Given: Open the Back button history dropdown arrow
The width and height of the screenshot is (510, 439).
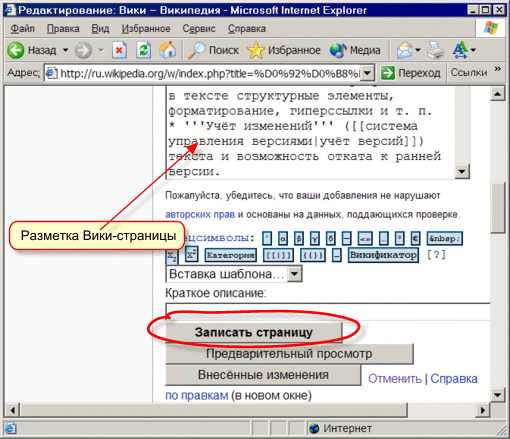Looking at the screenshot, I should (66, 50).
